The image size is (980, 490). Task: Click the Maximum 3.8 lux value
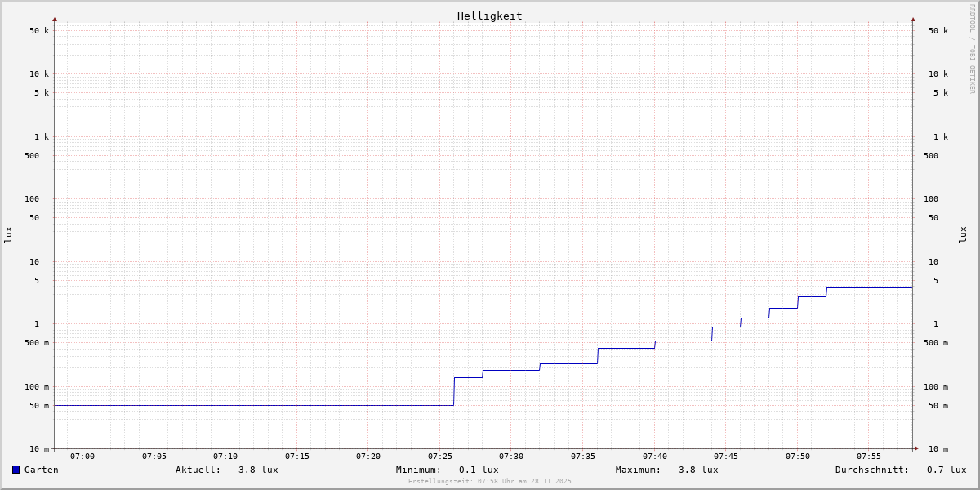697,470
